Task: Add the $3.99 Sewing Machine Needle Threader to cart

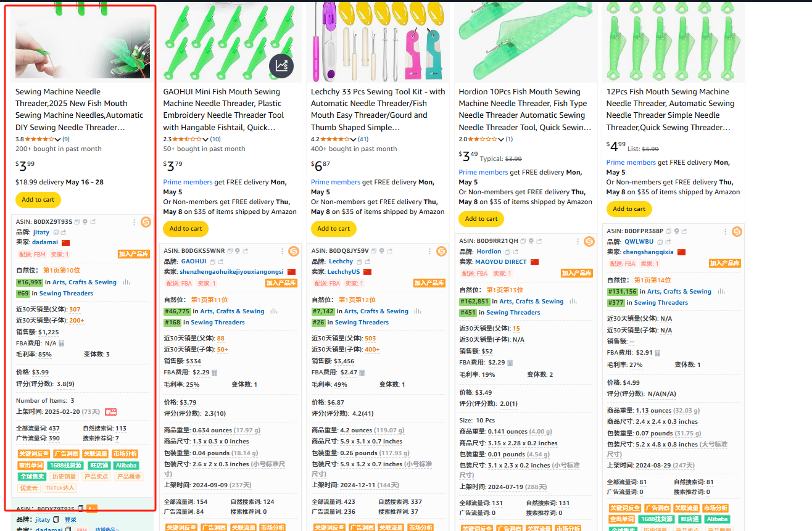Action: click(x=38, y=200)
